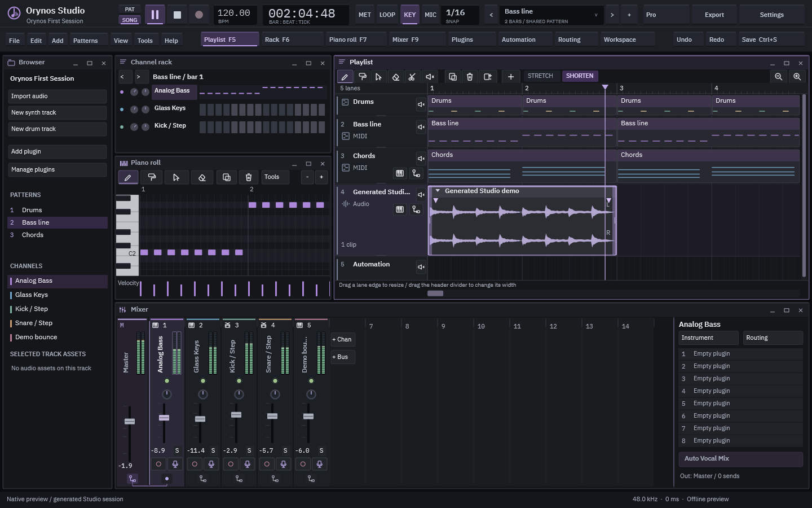Click the Master volume fader handle
The width and height of the screenshot is (812, 508).
coord(130,422)
